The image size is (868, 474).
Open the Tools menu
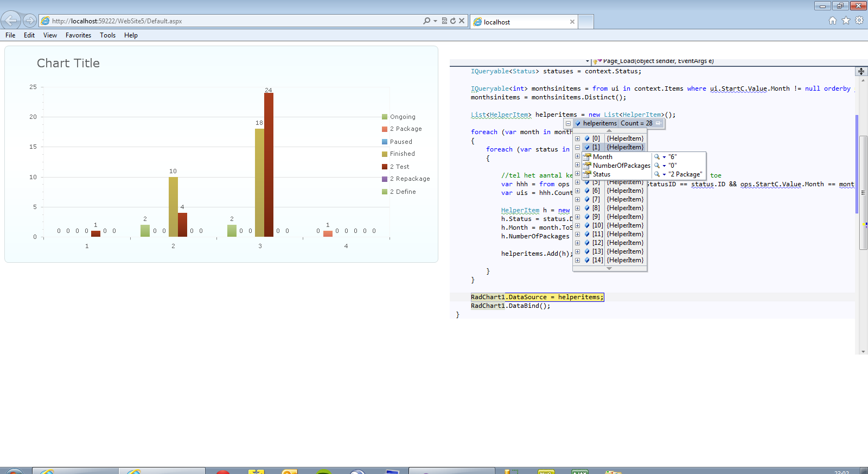107,35
